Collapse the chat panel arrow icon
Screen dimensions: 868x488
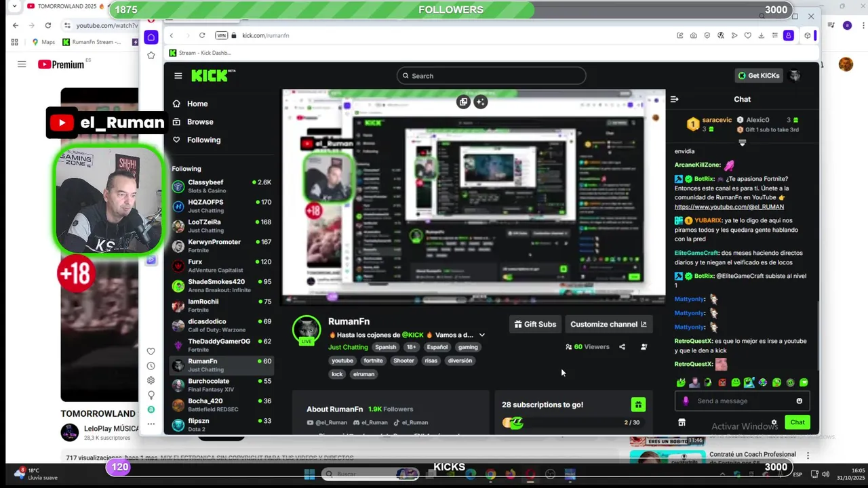[x=674, y=99]
